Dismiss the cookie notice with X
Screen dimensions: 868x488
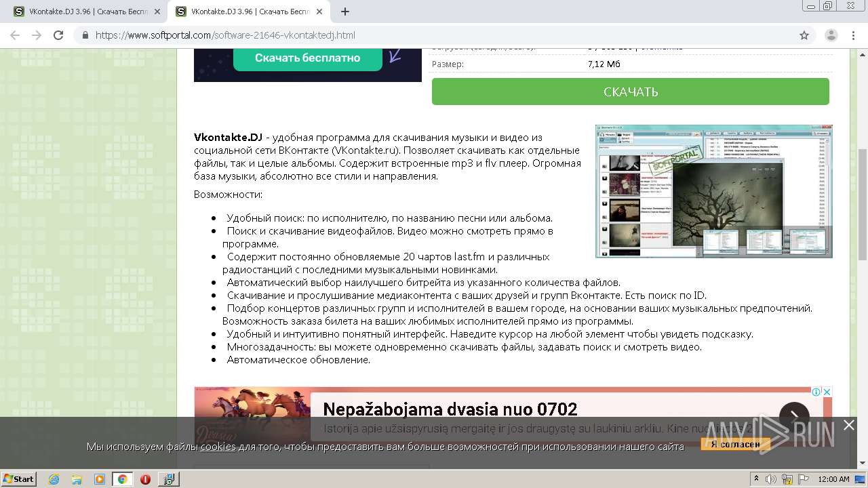point(848,425)
